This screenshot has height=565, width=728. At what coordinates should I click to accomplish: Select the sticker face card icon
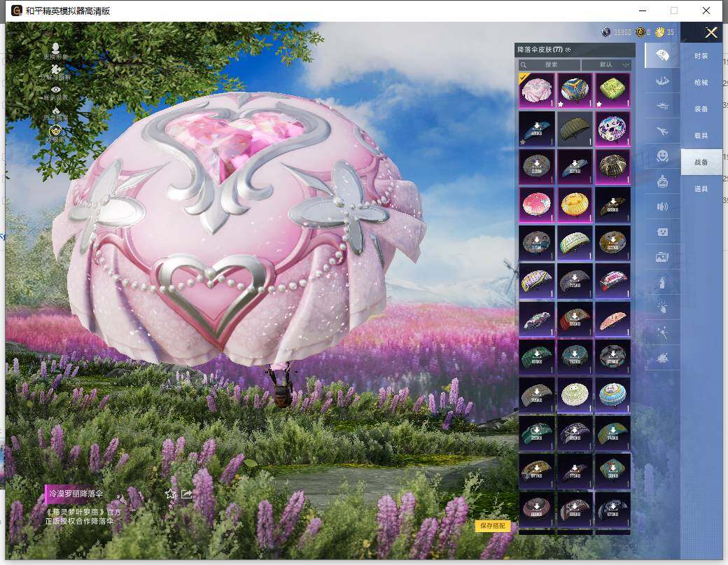662,232
